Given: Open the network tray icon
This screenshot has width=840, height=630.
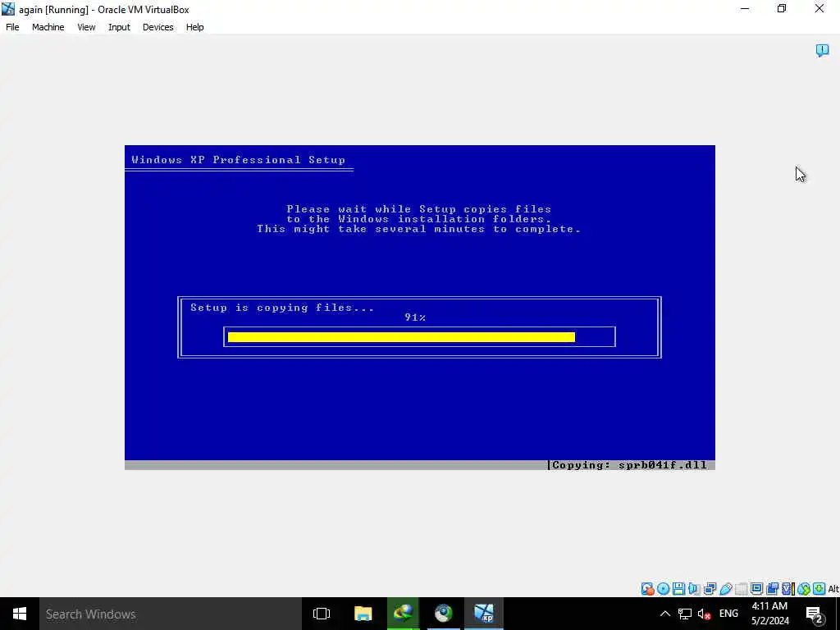Looking at the screenshot, I should coord(685,614).
